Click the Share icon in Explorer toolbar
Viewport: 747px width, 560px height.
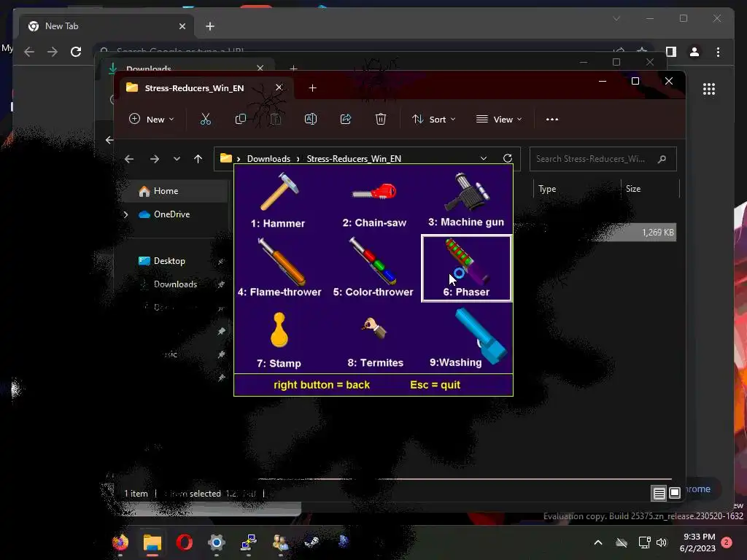click(346, 119)
